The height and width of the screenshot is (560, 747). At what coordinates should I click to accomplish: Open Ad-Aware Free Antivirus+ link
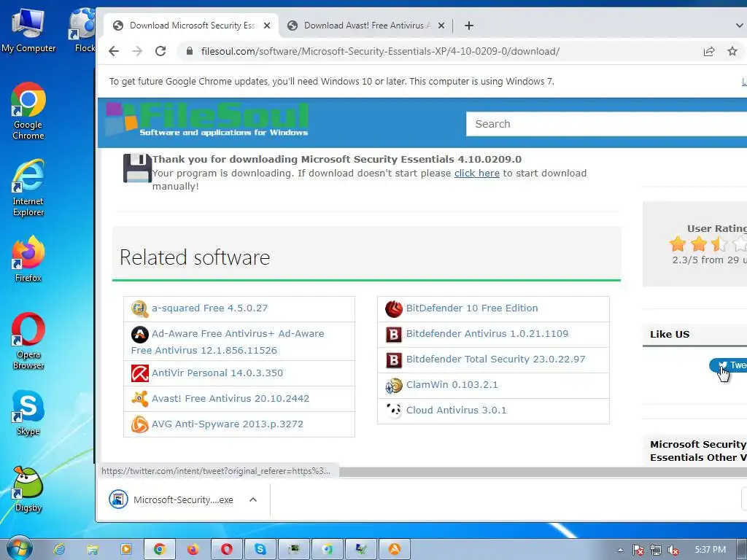click(228, 341)
